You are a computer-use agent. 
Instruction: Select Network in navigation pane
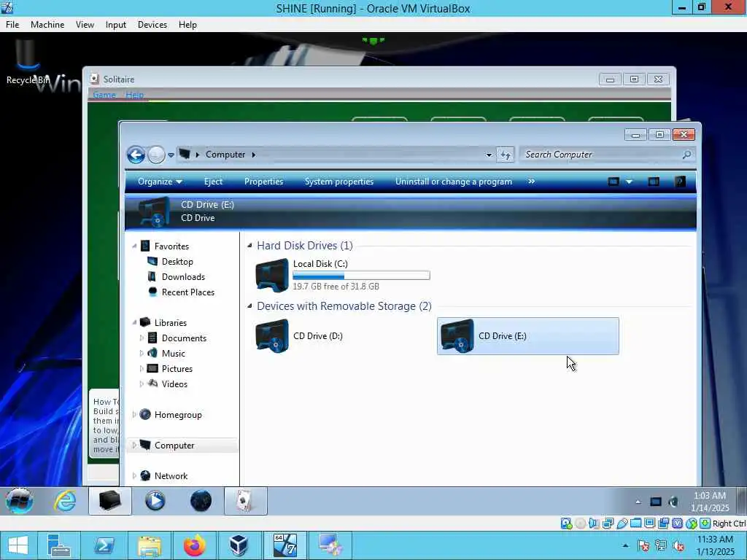[x=171, y=475]
